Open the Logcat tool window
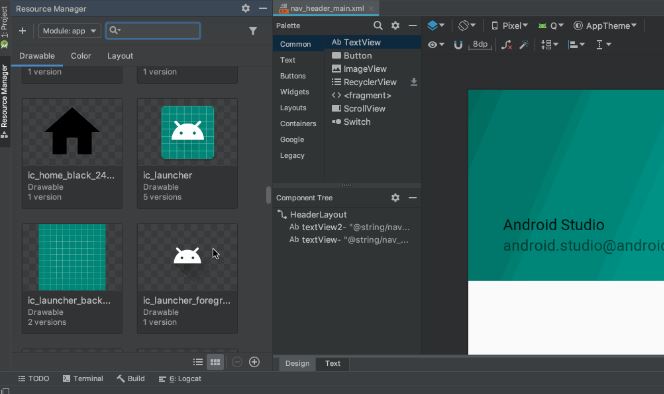The width and height of the screenshot is (664, 394). coord(180,379)
